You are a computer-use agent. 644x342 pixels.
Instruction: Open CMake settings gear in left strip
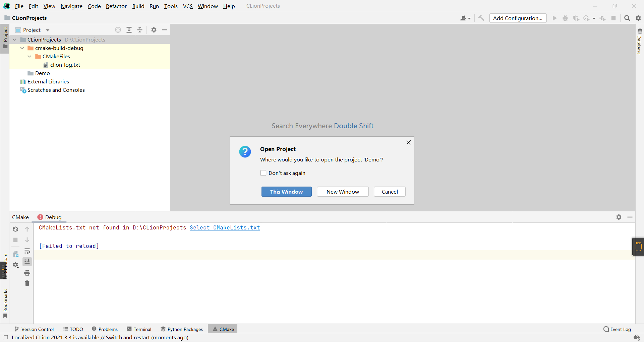point(16,265)
